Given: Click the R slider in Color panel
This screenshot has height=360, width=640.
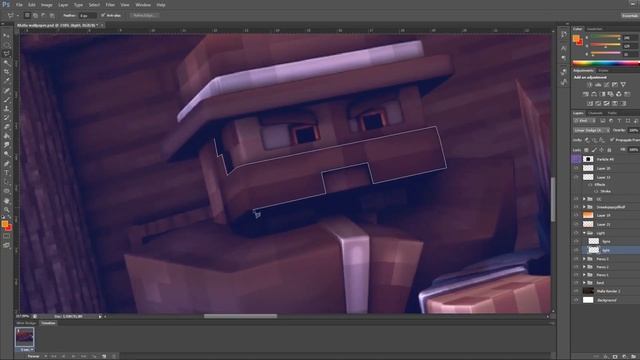Looking at the screenshot, I should (606, 37).
